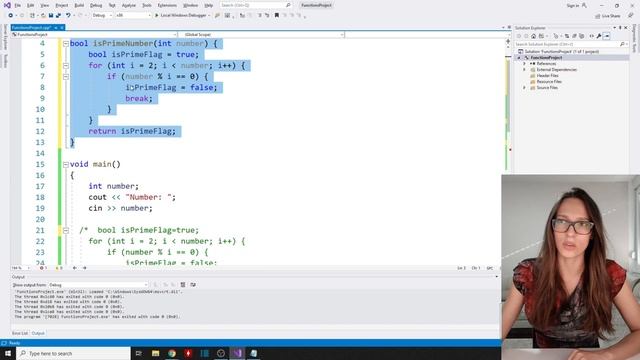This screenshot has width=640, height=360.
Task: Close the FunctionsProject.cpp tab
Action: pos(62,28)
